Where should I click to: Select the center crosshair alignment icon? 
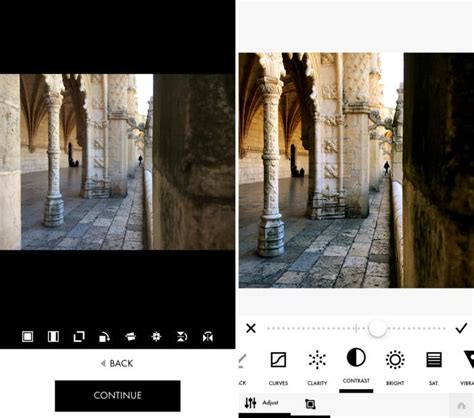pos(156,337)
